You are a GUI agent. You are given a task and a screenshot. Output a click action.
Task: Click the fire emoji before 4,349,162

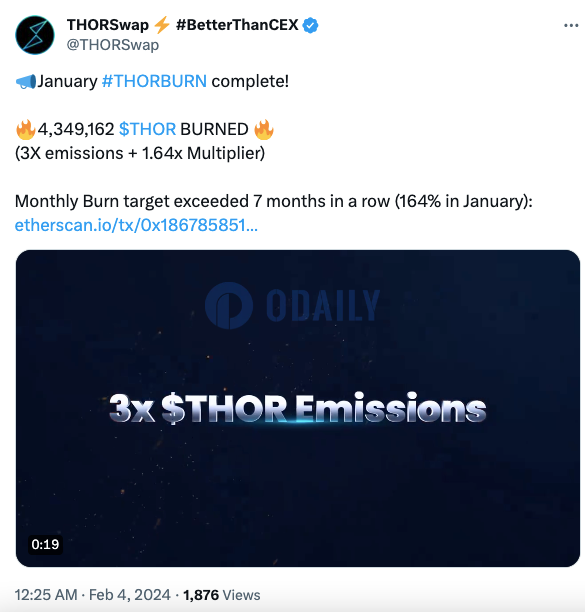click(x=25, y=129)
